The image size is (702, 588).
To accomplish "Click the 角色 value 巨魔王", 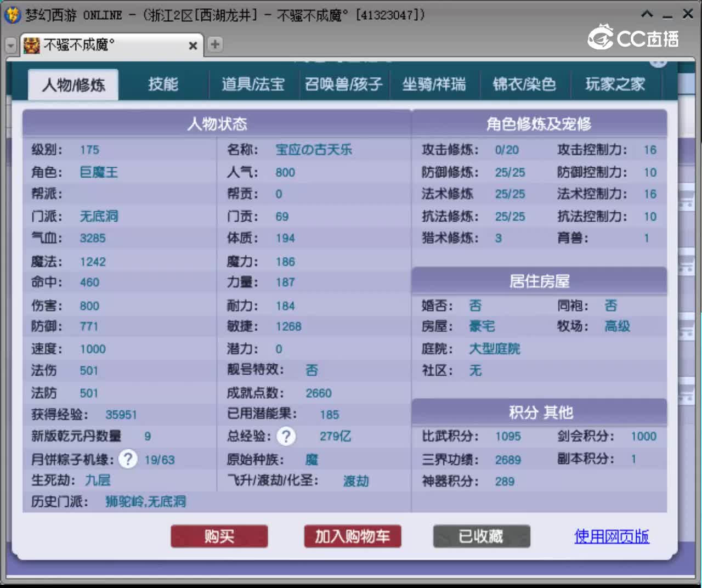I will (x=99, y=172).
